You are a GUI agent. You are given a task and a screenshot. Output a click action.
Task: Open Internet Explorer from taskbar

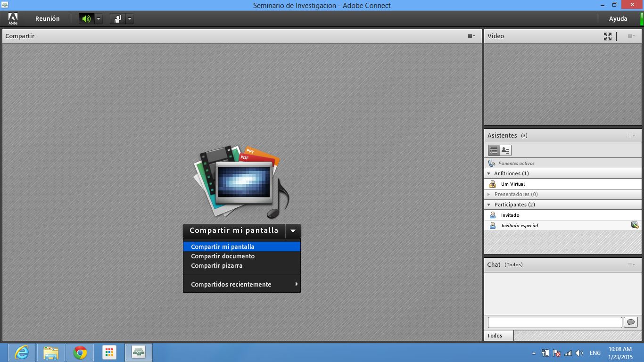point(22,353)
